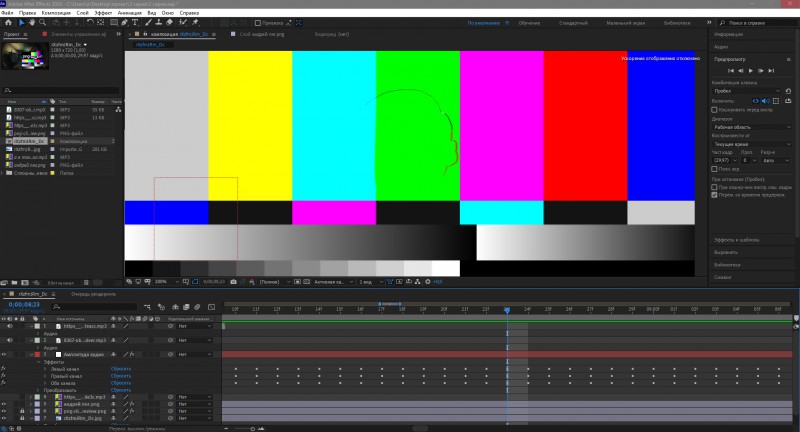This screenshot has height=432, width=800.
Task: Click the show channel color icon below the viewer
Action: coord(252,282)
